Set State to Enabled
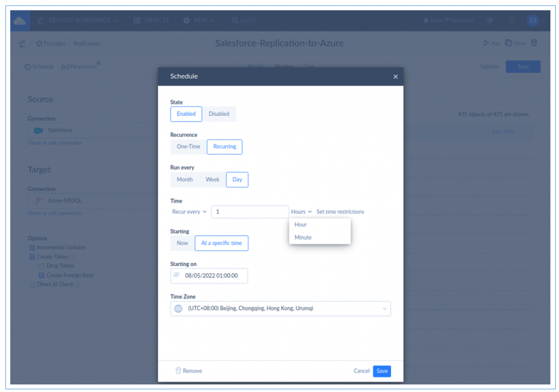Image resolution: width=559 pixels, height=392 pixels. point(186,114)
